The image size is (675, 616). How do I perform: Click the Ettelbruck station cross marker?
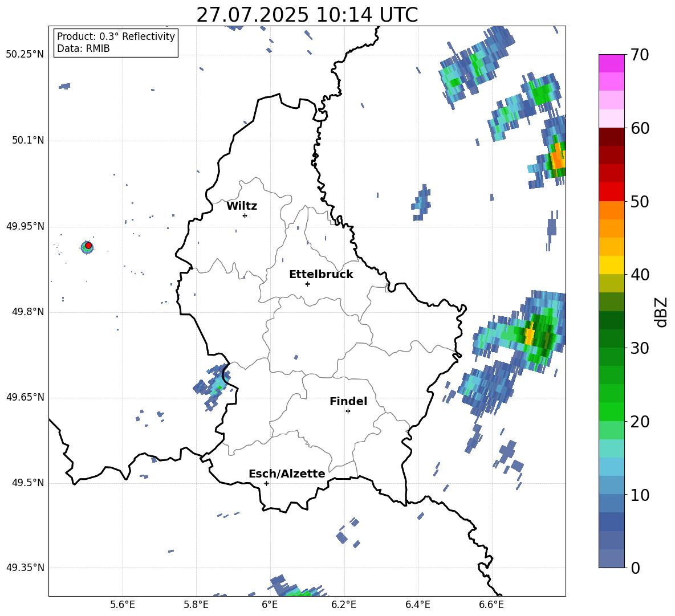click(307, 284)
